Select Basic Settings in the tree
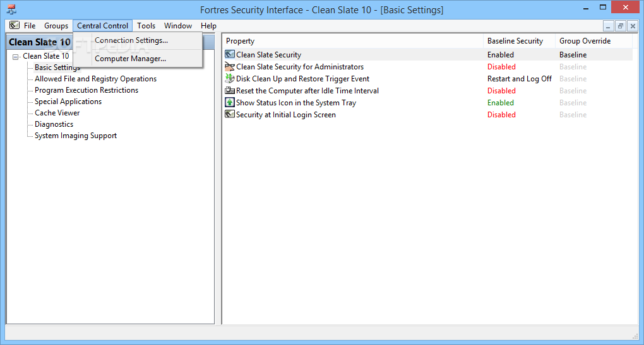 57,67
